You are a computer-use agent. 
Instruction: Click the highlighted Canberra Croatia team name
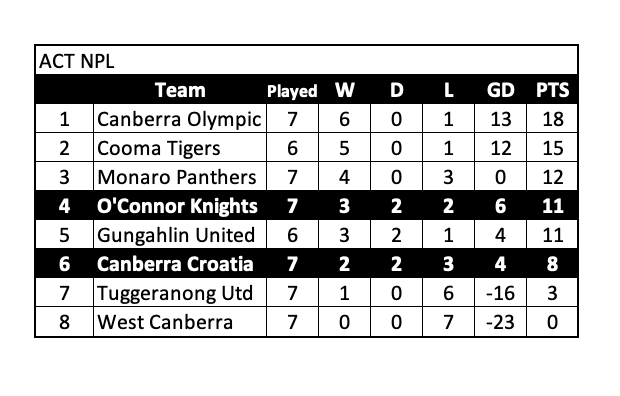(175, 264)
